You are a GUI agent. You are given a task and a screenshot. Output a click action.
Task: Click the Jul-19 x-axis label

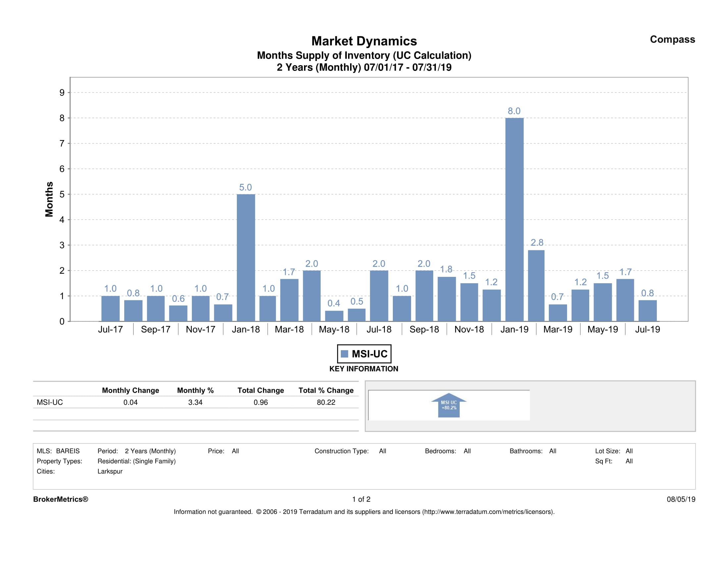coord(647,329)
